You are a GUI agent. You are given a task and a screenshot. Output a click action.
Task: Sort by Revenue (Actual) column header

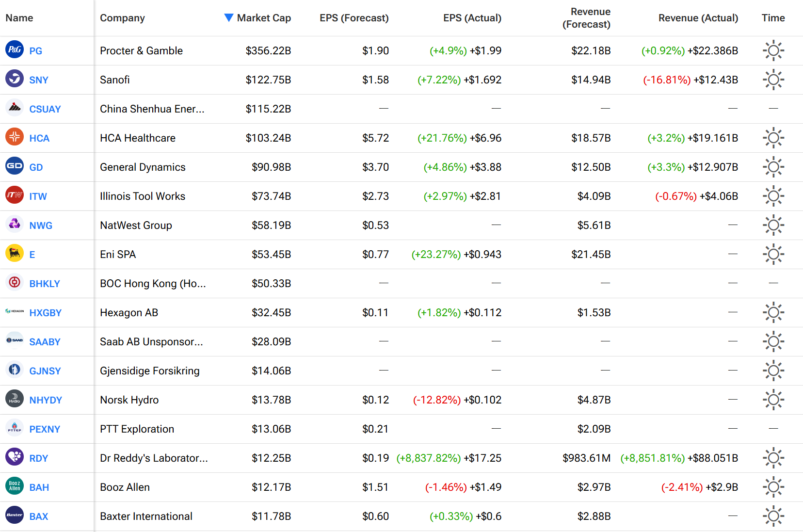(698, 18)
